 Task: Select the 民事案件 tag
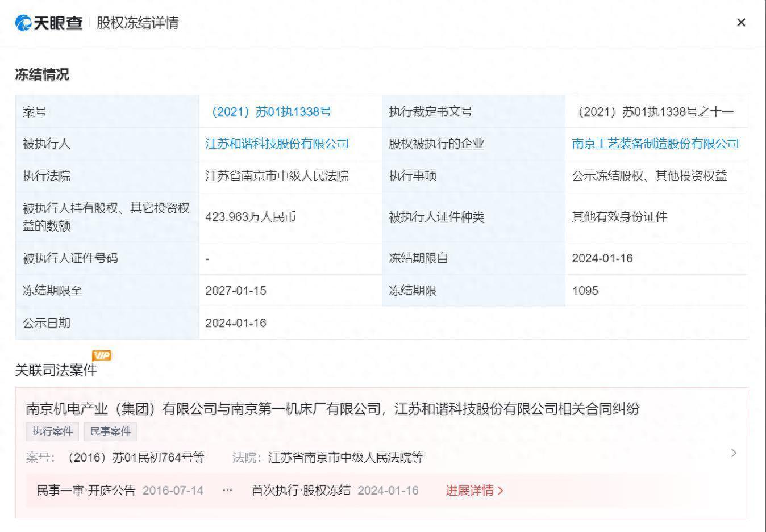(110, 432)
